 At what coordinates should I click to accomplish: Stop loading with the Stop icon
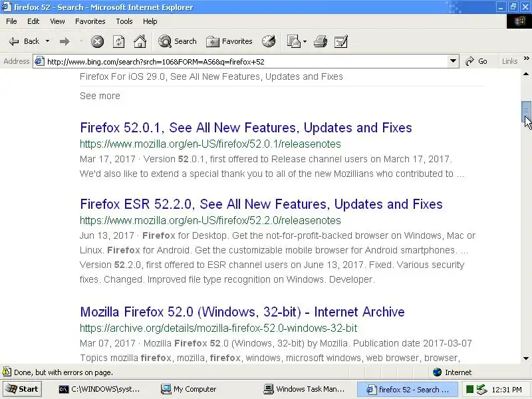tap(97, 41)
